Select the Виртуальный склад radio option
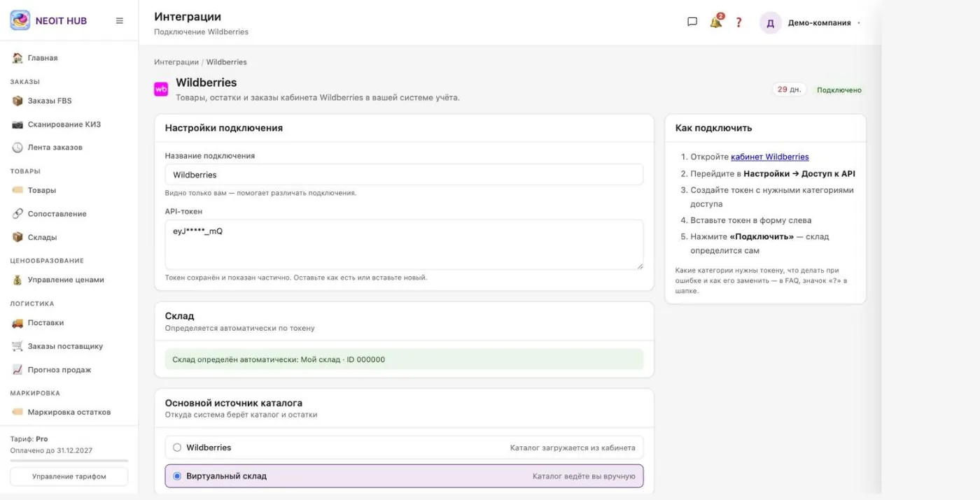Image resolution: width=980 pixels, height=500 pixels. pyautogui.click(x=177, y=476)
